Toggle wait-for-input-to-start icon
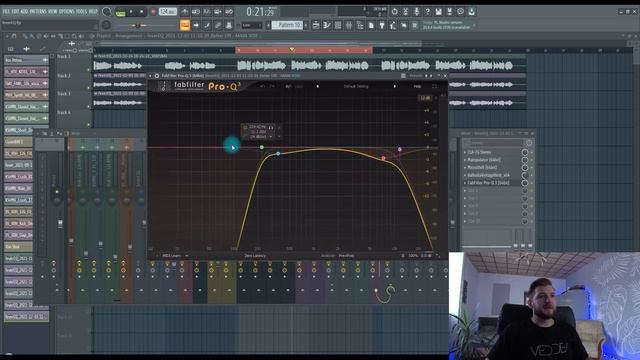 196,12
